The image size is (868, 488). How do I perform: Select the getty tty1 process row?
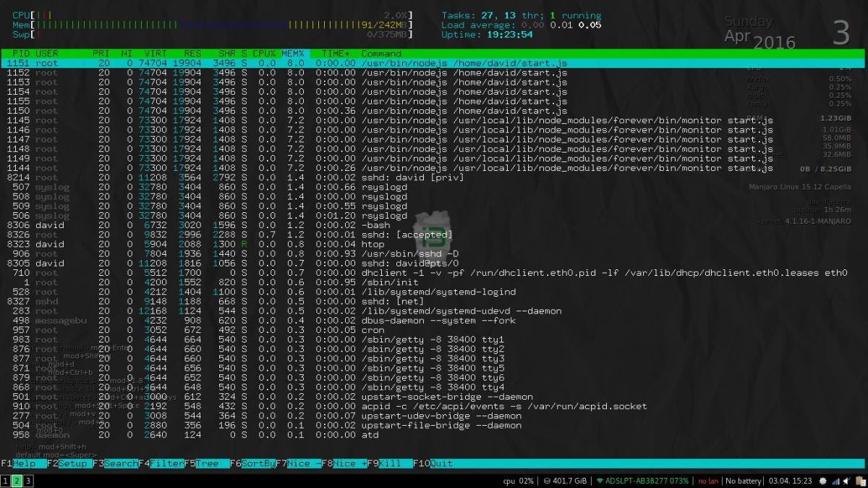[x=434, y=340]
